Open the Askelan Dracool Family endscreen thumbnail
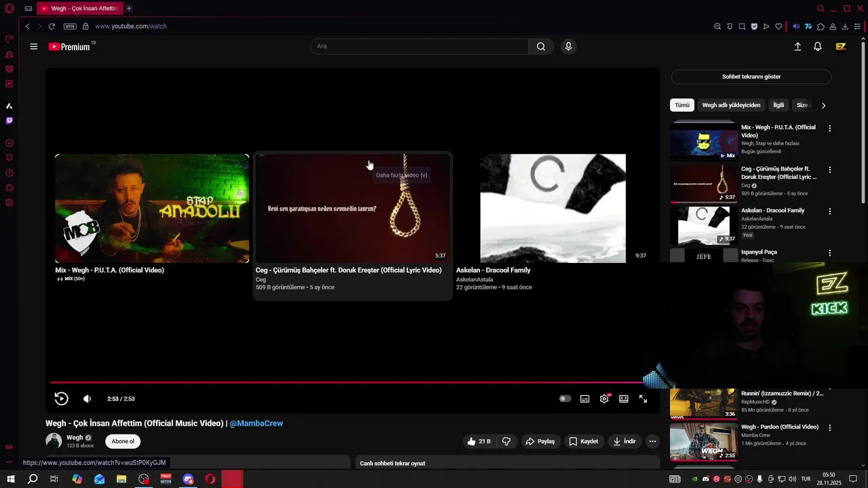This screenshot has width=868, height=488. [553, 208]
